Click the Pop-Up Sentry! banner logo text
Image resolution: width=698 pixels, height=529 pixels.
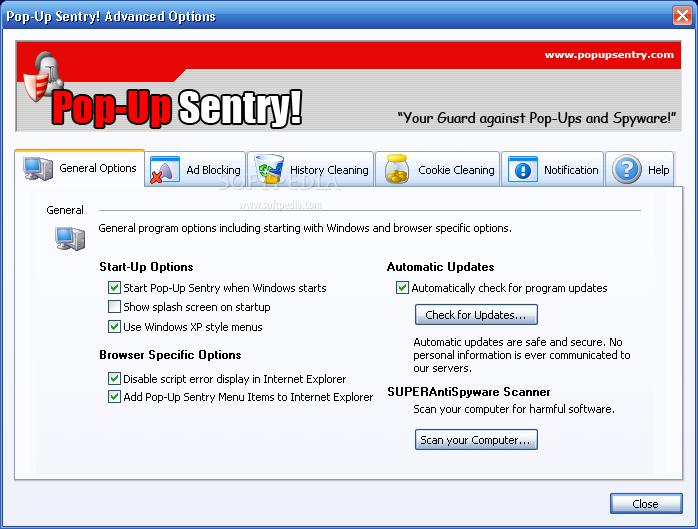click(x=177, y=107)
